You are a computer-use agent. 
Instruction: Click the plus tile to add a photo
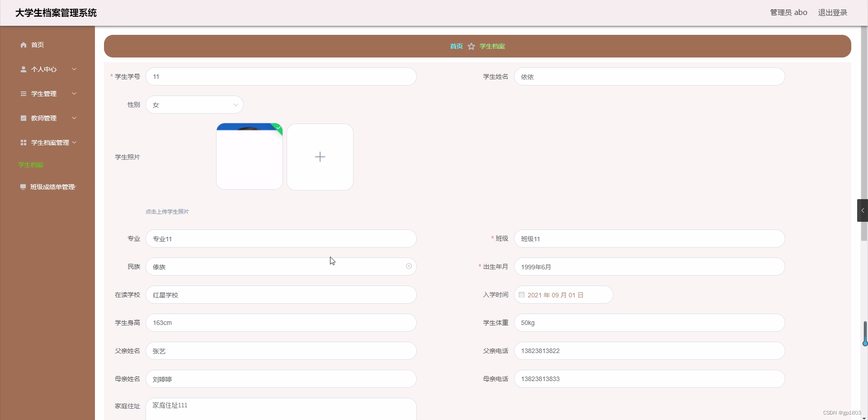point(320,157)
